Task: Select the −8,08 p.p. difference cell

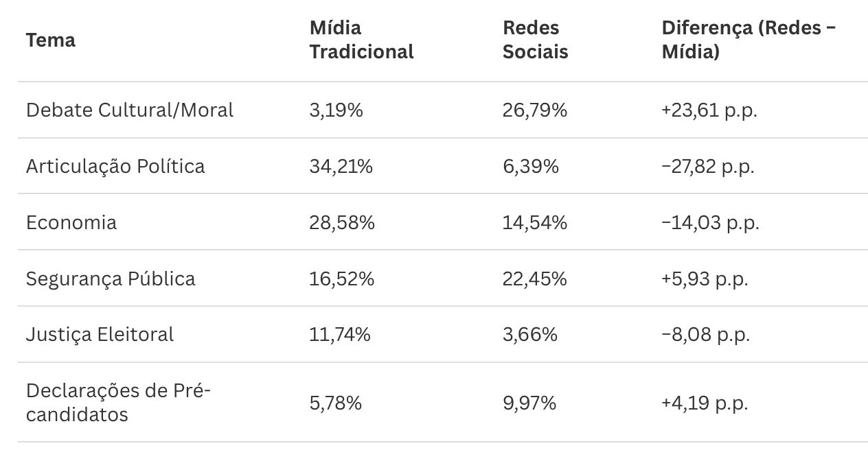Action: pyautogui.click(x=706, y=334)
